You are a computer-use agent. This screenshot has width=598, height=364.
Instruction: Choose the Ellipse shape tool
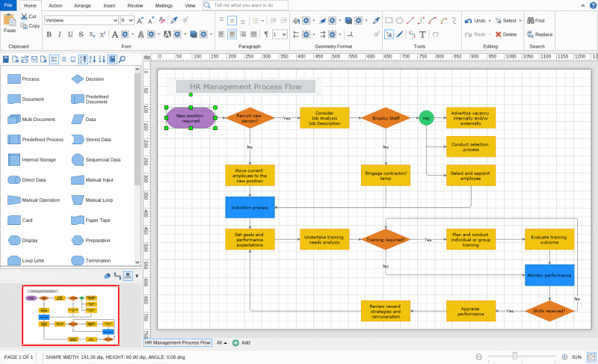(x=399, y=21)
